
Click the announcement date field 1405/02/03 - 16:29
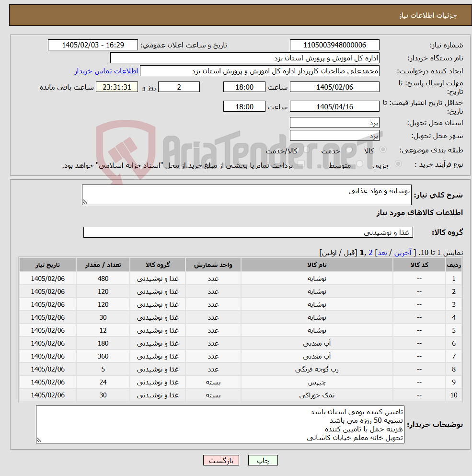coord(93,45)
